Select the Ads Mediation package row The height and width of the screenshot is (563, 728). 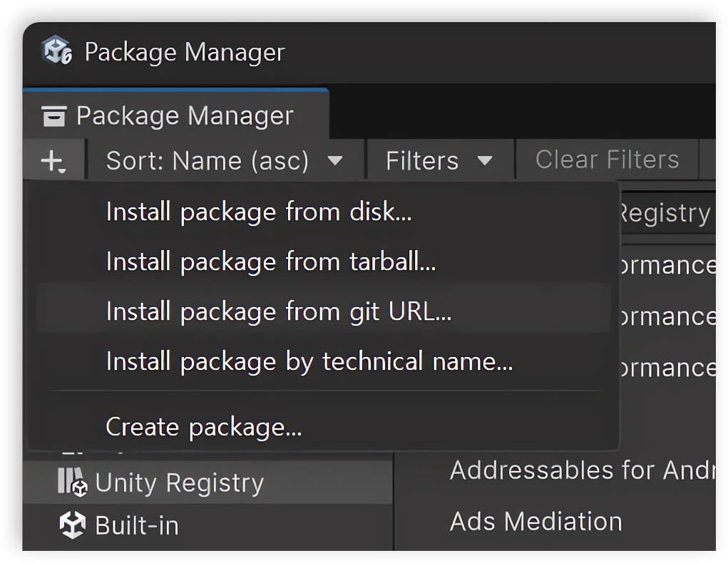click(555, 521)
